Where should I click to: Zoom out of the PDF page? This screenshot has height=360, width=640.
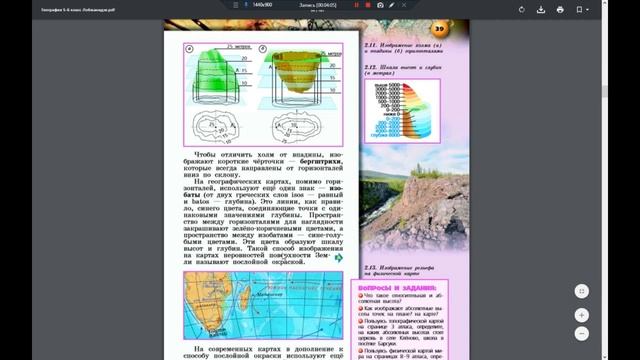582,333
